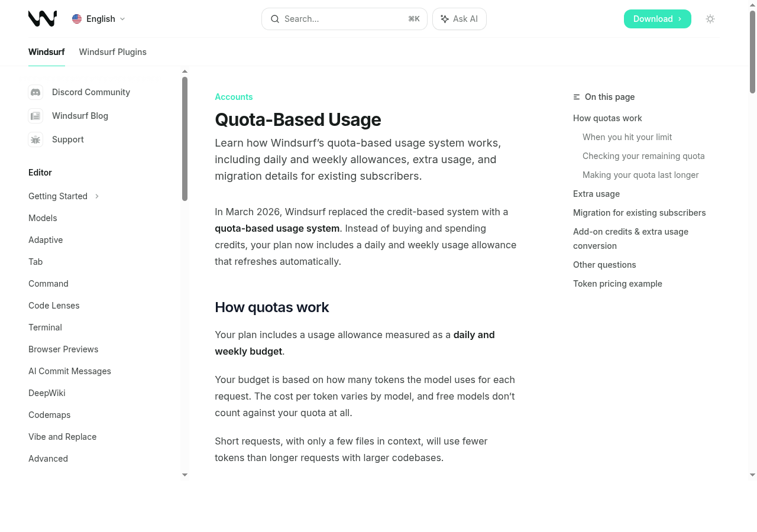
Task: Jump to Checking your remaining quota
Action: 643,156
